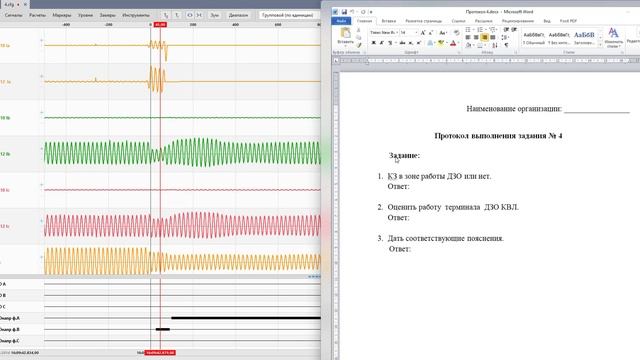Viewport: 640px width, 360px height.
Task: Click the bullet list icon
Action: [x=469, y=30]
